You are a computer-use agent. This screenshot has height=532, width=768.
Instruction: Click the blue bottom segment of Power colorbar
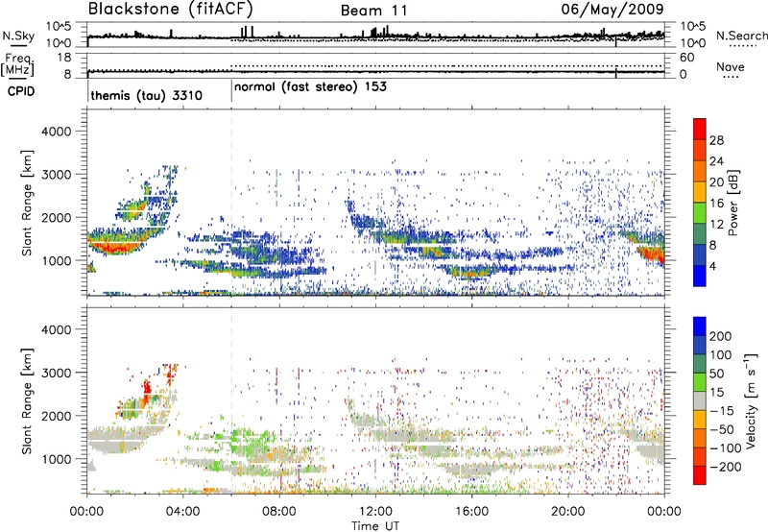[x=700, y=276]
